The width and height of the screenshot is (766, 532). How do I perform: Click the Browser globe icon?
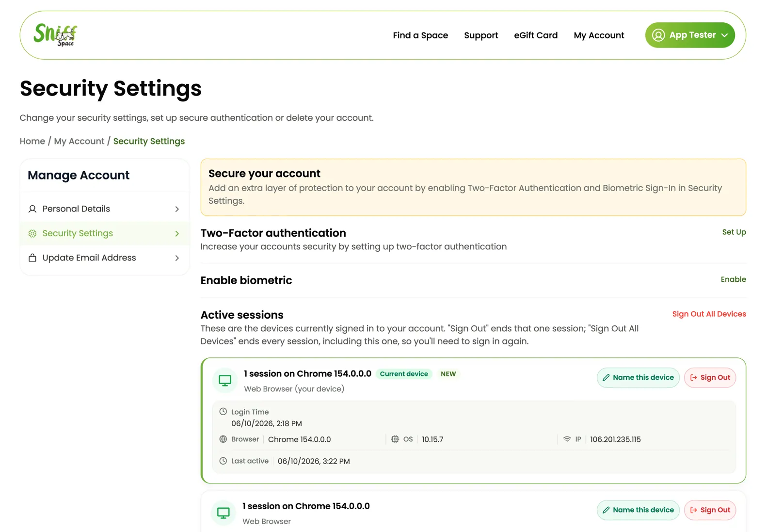point(223,439)
